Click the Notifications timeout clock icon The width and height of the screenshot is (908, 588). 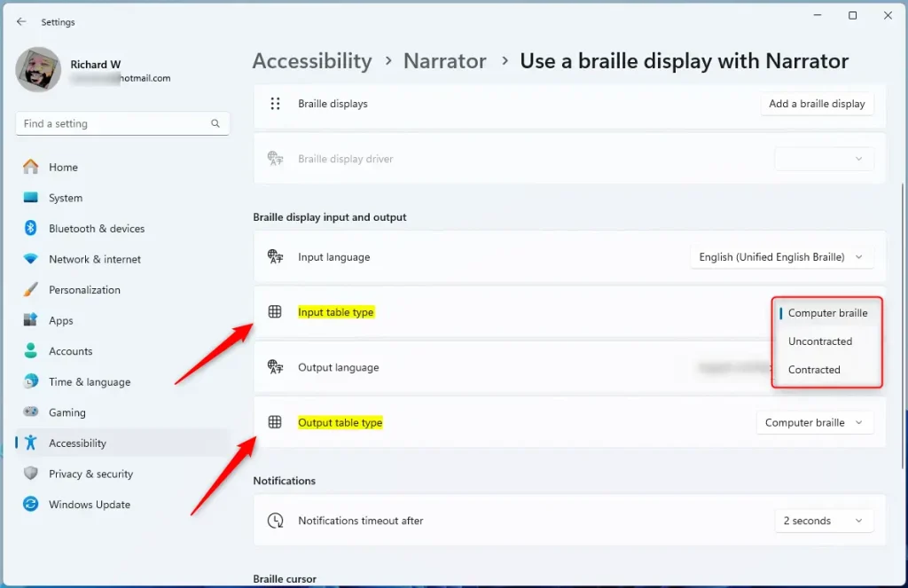coord(275,521)
